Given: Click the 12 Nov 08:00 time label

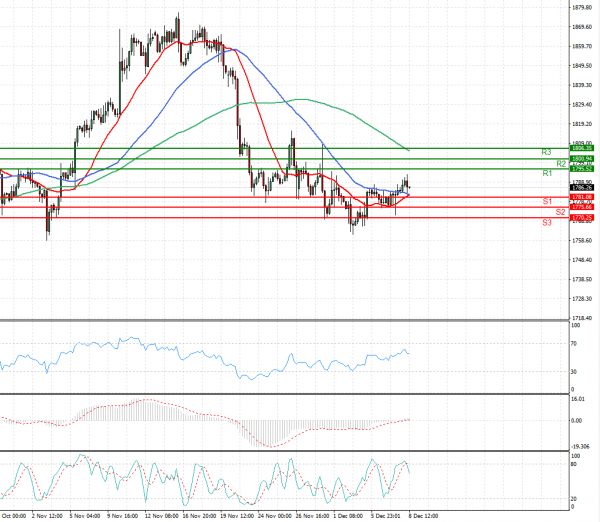Looking at the screenshot, I should (x=161, y=516).
